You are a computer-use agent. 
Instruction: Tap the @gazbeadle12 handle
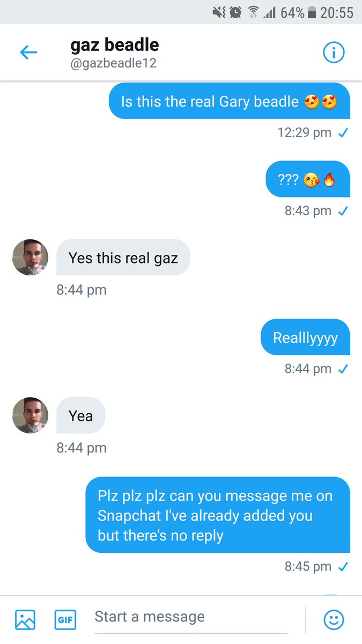[113, 64]
